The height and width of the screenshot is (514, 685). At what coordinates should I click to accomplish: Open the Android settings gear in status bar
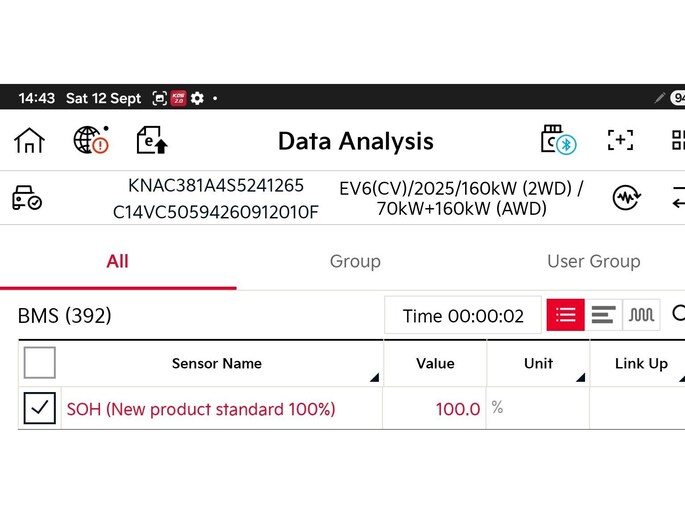click(x=197, y=98)
